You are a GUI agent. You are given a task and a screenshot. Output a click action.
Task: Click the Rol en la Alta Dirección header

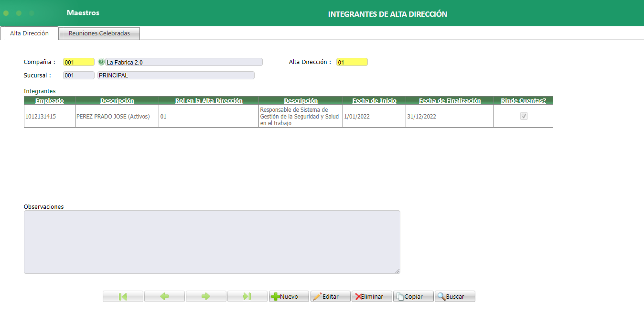pos(208,100)
